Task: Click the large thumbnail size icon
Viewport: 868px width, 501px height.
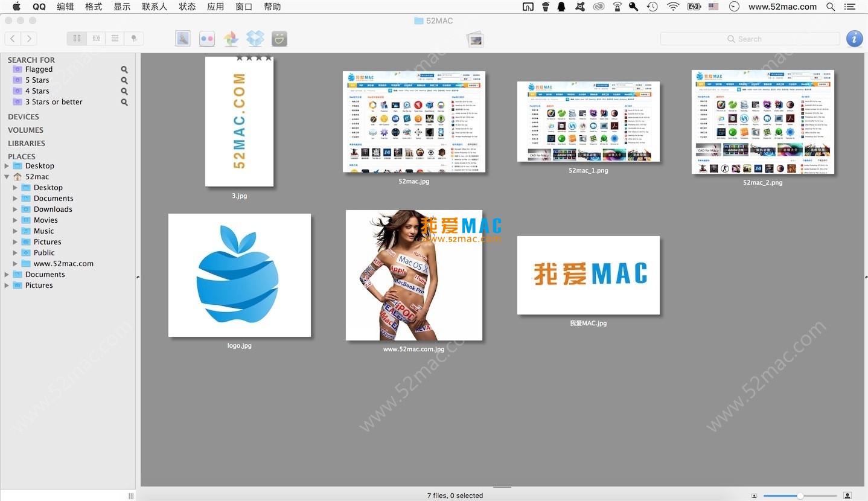Action: pyautogui.click(x=847, y=496)
